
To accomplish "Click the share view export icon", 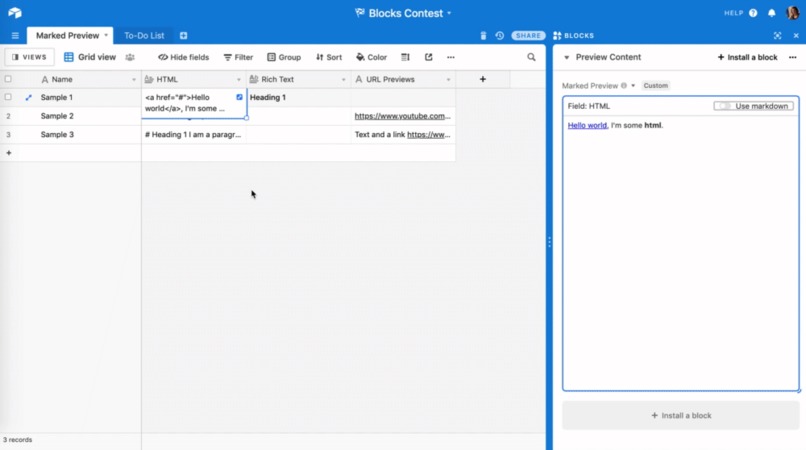I will pos(428,57).
